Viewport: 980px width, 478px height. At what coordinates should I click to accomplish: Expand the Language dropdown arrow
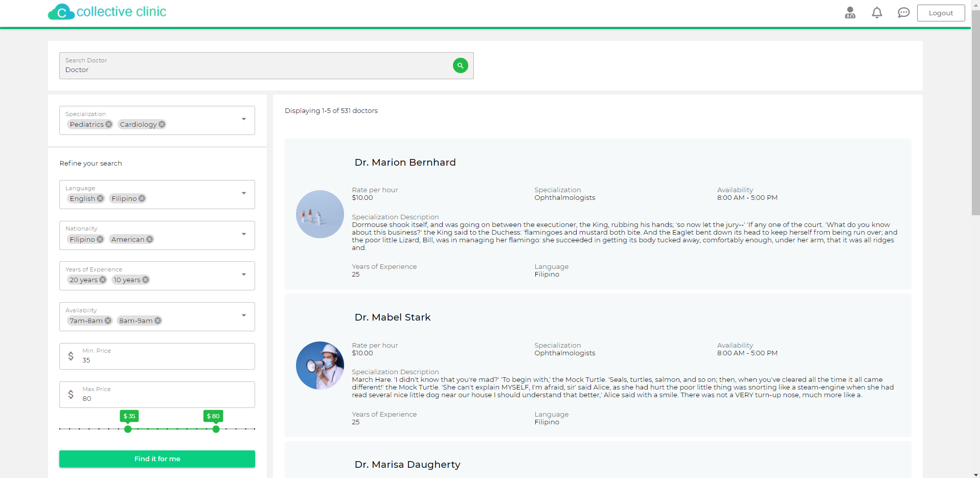coord(244,193)
